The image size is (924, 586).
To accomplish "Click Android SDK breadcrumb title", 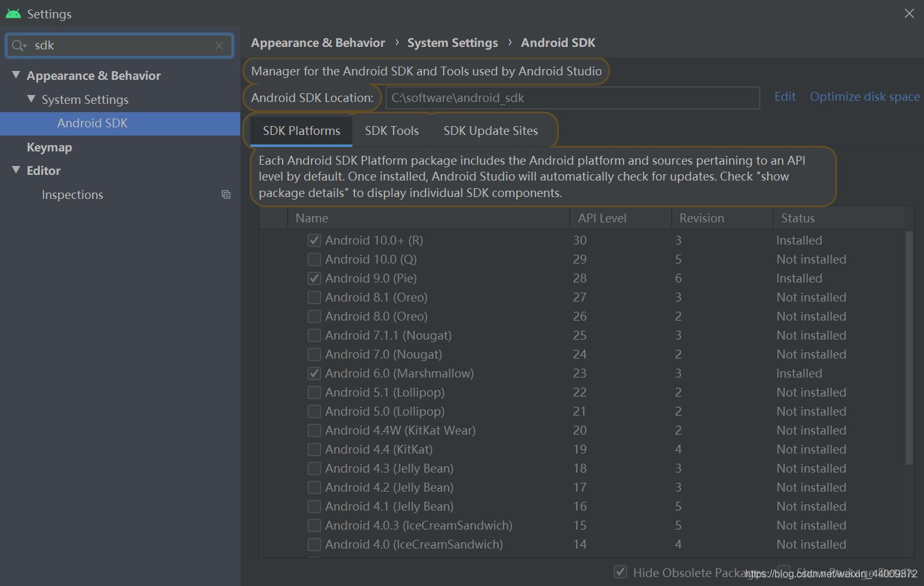I will click(x=558, y=43).
